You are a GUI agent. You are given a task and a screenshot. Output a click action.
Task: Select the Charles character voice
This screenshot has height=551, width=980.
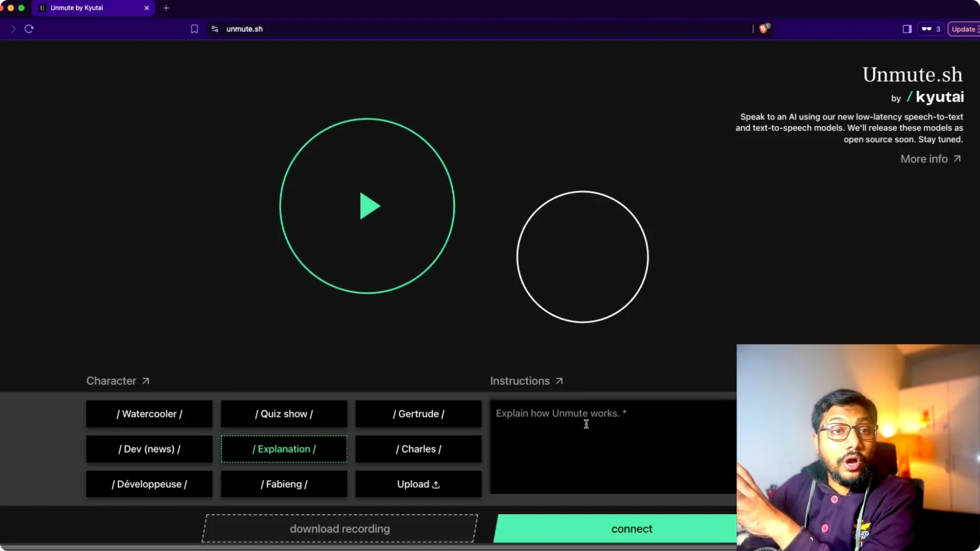(418, 449)
